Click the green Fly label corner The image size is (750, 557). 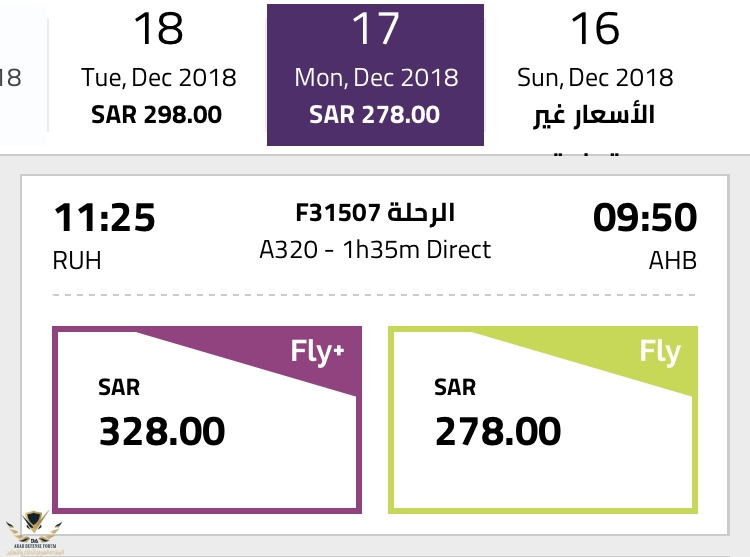[x=660, y=353]
